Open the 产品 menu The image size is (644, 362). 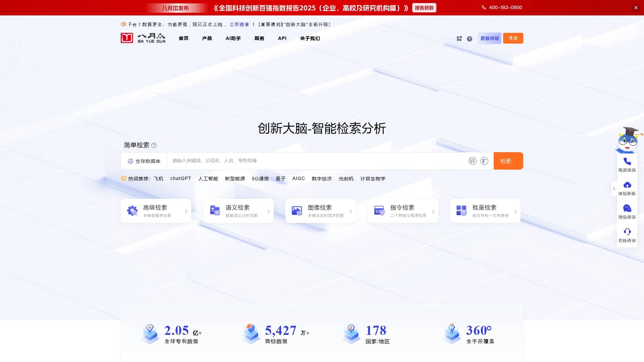click(207, 39)
